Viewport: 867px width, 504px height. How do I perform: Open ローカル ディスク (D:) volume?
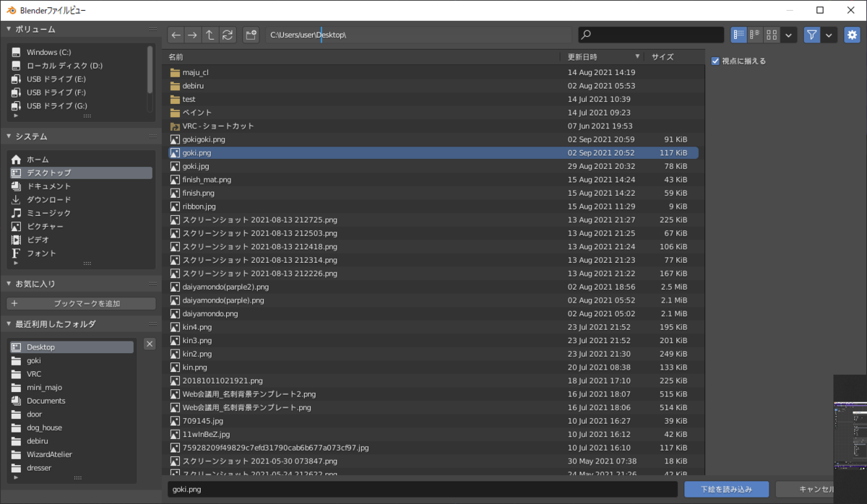point(78,66)
